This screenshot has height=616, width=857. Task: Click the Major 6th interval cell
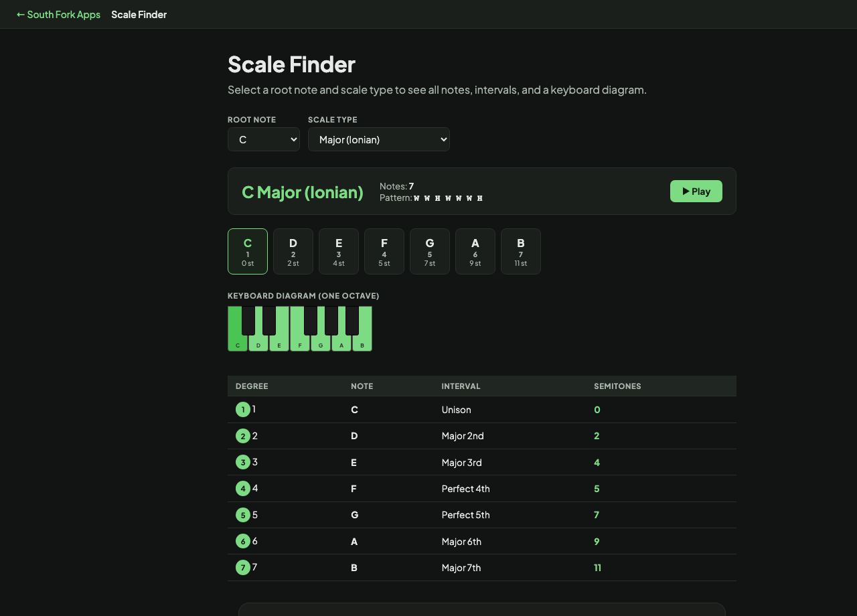[510, 541]
